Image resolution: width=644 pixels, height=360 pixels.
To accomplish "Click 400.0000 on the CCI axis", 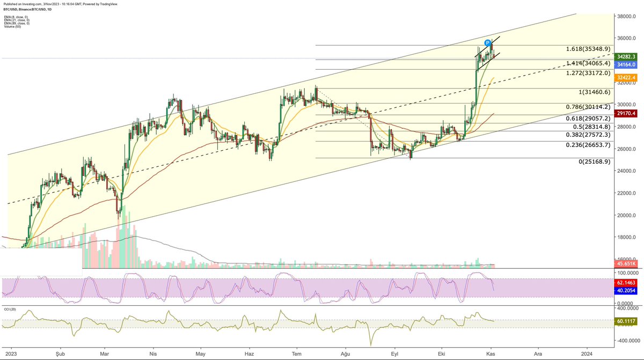I will [627, 308].
